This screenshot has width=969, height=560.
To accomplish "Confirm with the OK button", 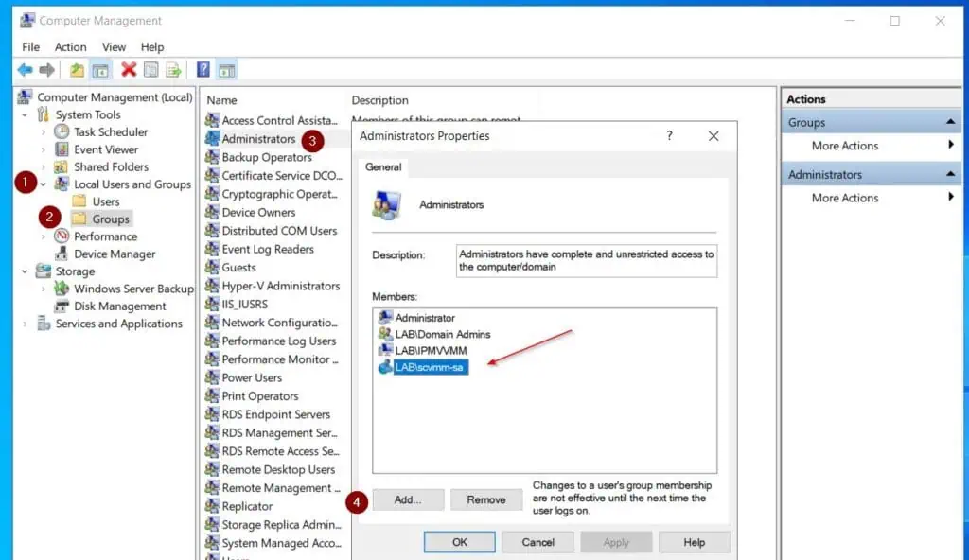I will [x=459, y=542].
